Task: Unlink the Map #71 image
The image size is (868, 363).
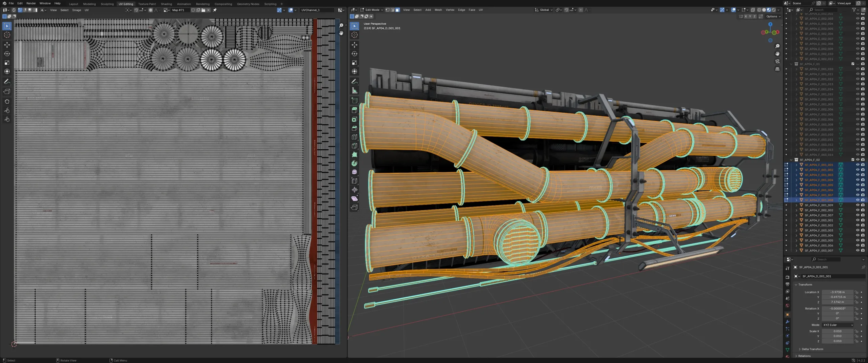Action: click(209, 10)
